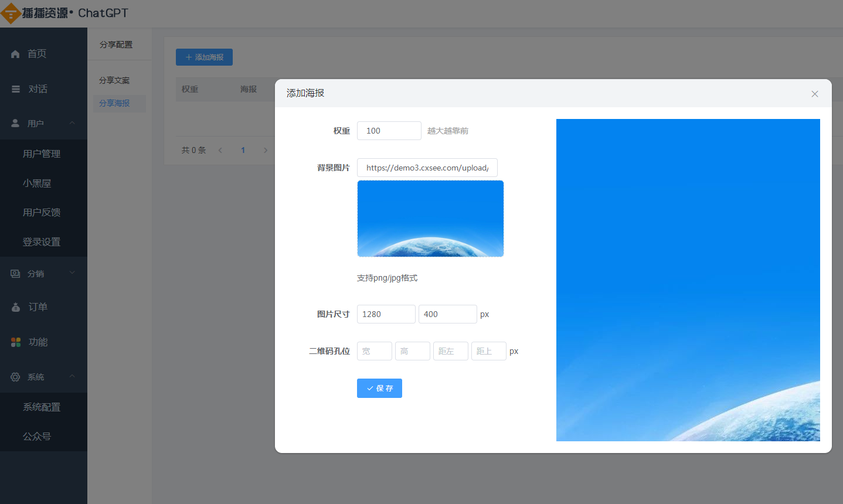
Task: Select page 1 in pagination
Action: (243, 151)
